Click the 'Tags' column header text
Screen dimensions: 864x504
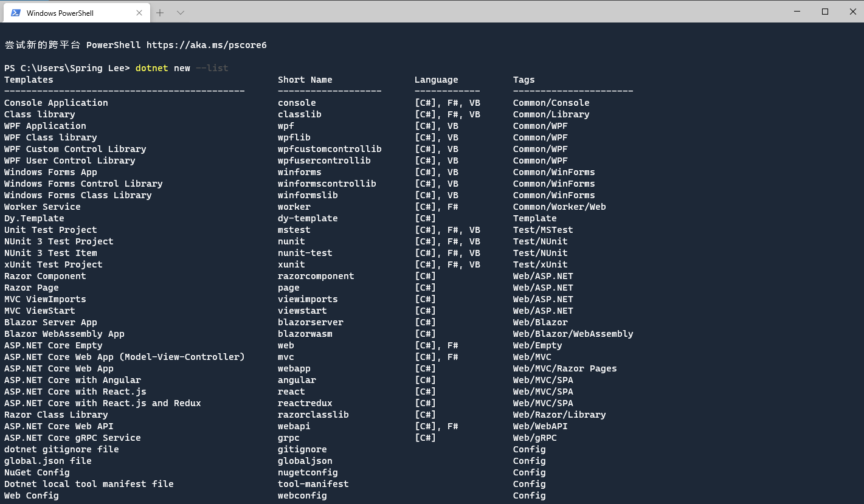[x=524, y=80]
